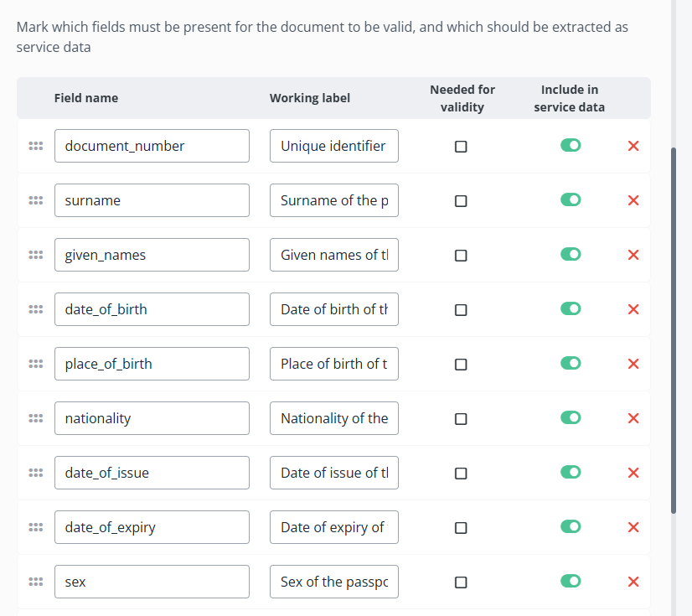Click the Unique identifier working label field

[334, 146]
